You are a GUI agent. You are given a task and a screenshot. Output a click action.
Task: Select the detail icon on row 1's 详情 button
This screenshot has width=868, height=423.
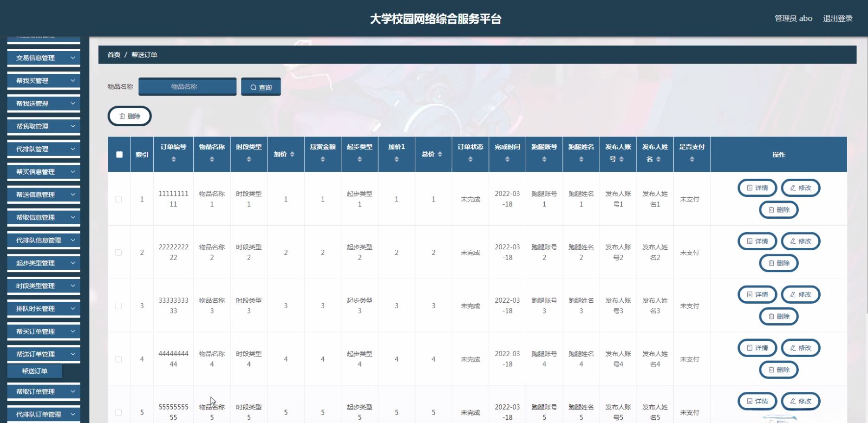pyautogui.click(x=749, y=188)
